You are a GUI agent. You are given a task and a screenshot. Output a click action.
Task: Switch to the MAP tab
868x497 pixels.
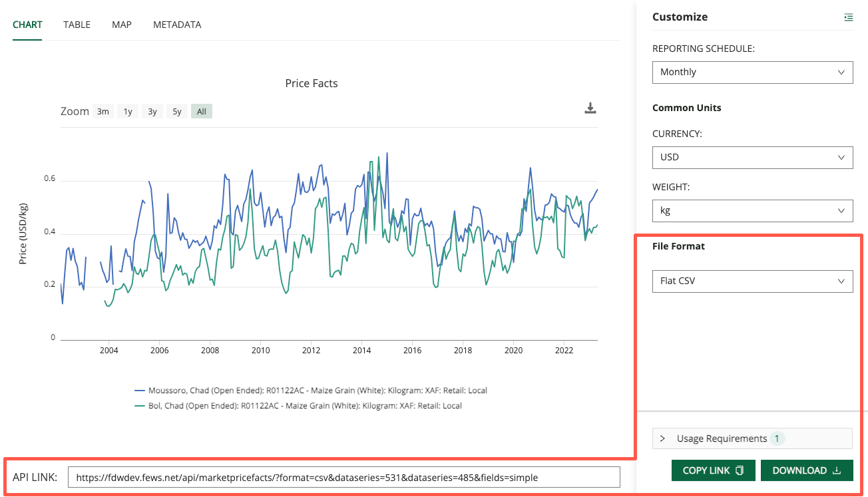(122, 25)
